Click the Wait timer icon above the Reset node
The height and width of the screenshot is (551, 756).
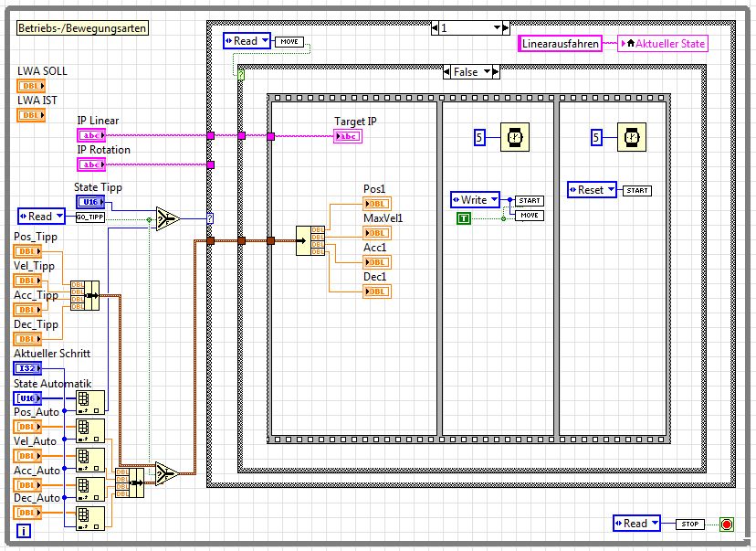pos(631,138)
